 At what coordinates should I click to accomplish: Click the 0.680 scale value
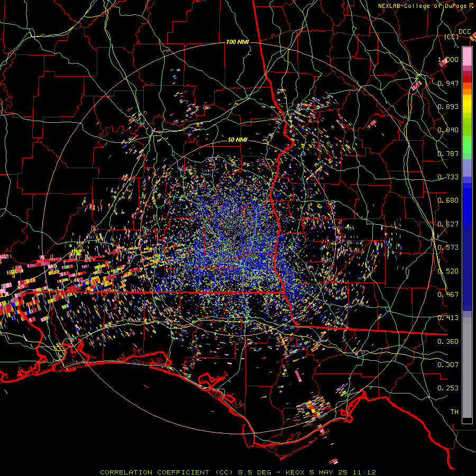tap(448, 200)
